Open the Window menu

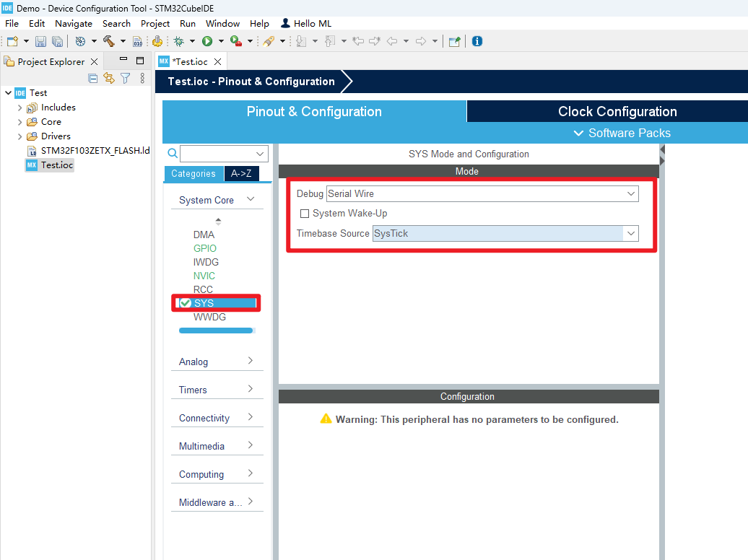[222, 23]
